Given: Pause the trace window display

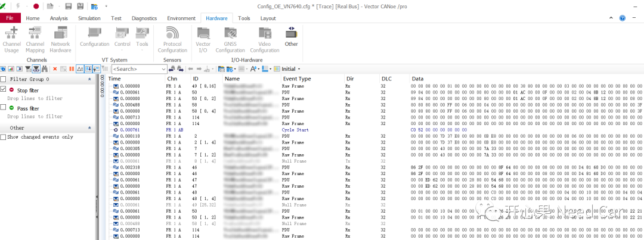Looking at the screenshot, I should [x=72, y=69].
